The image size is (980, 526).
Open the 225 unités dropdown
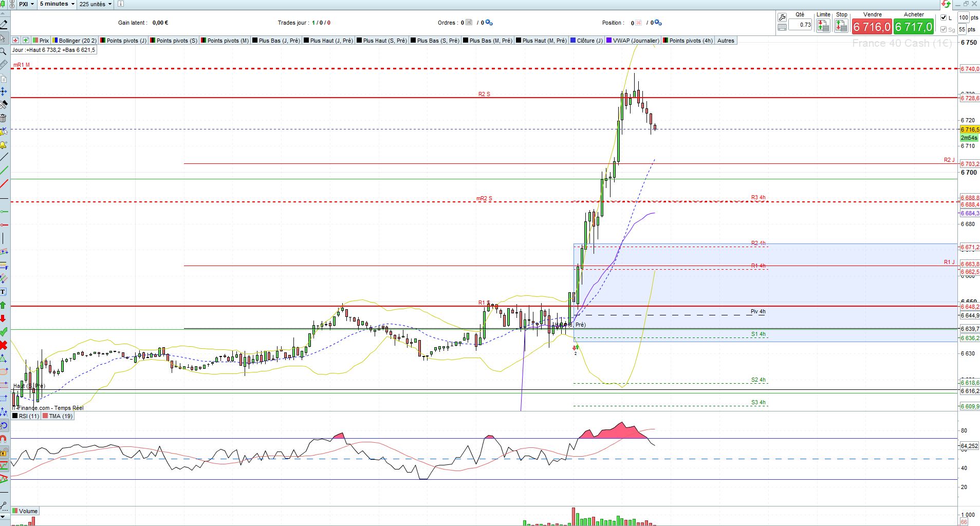96,4
